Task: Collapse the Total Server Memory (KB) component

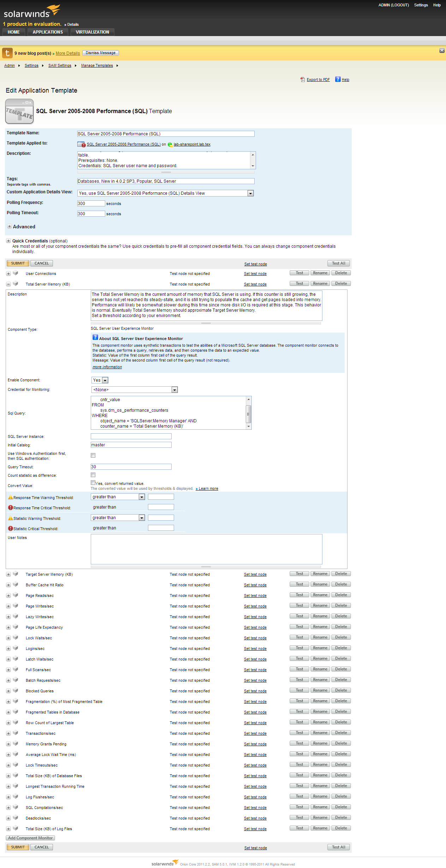Action: [8, 284]
